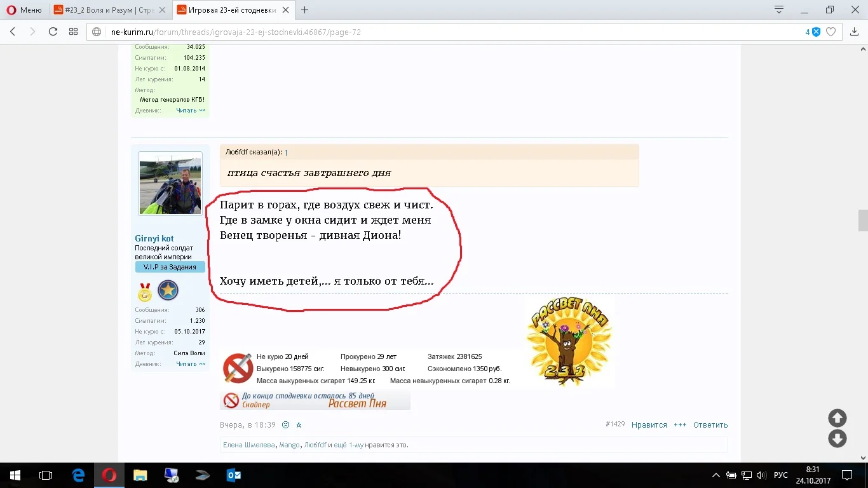This screenshot has height=488, width=868.
Task: Click the browser back arrow
Action: 13,32
